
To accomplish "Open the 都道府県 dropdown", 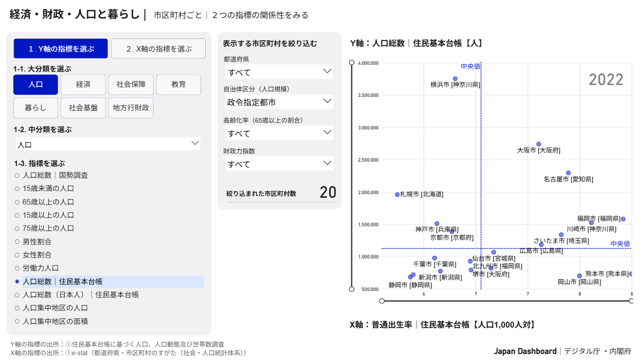I will click(x=279, y=71).
